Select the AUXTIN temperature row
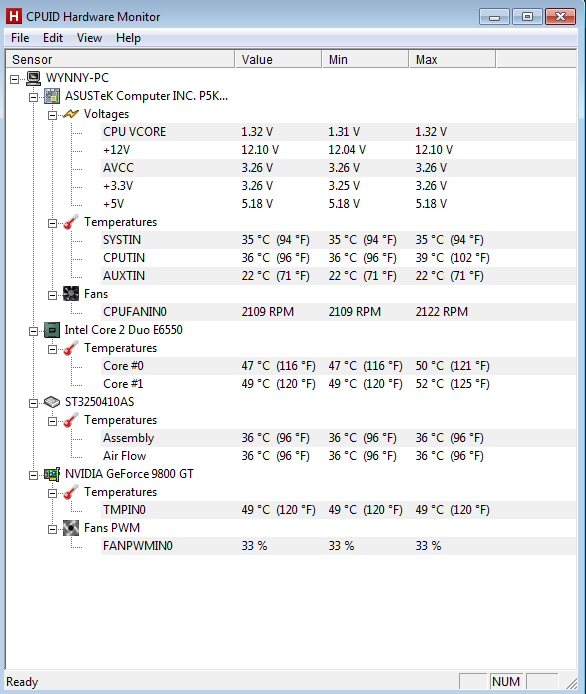Image resolution: width=586 pixels, height=694 pixels. (x=339, y=276)
